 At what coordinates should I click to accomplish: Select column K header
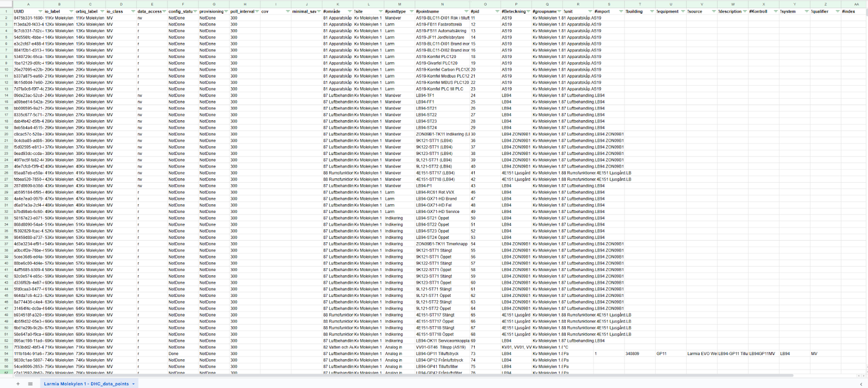337,4
